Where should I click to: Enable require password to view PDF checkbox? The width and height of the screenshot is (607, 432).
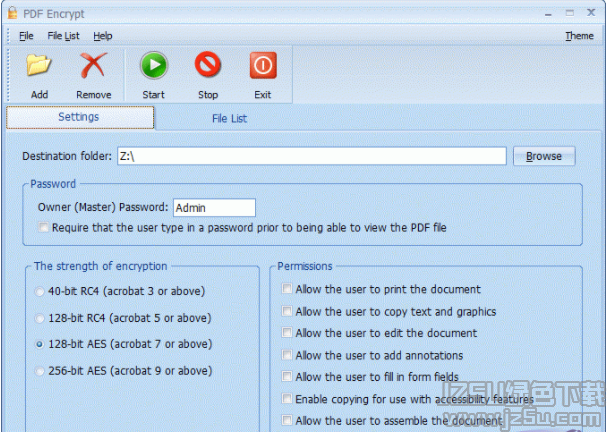43,227
